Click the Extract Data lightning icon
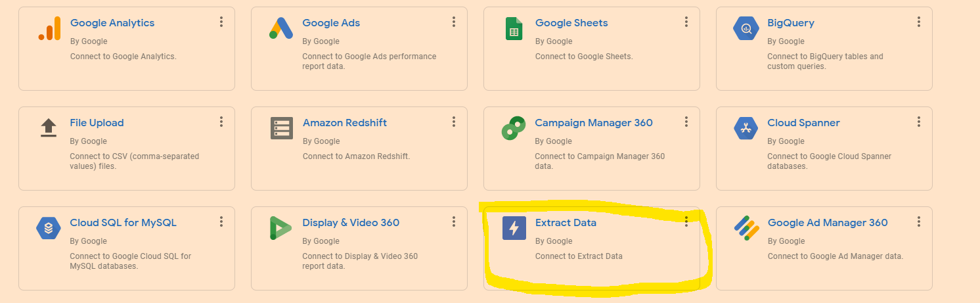Screen dimensions: 980x303 (514, 228)
